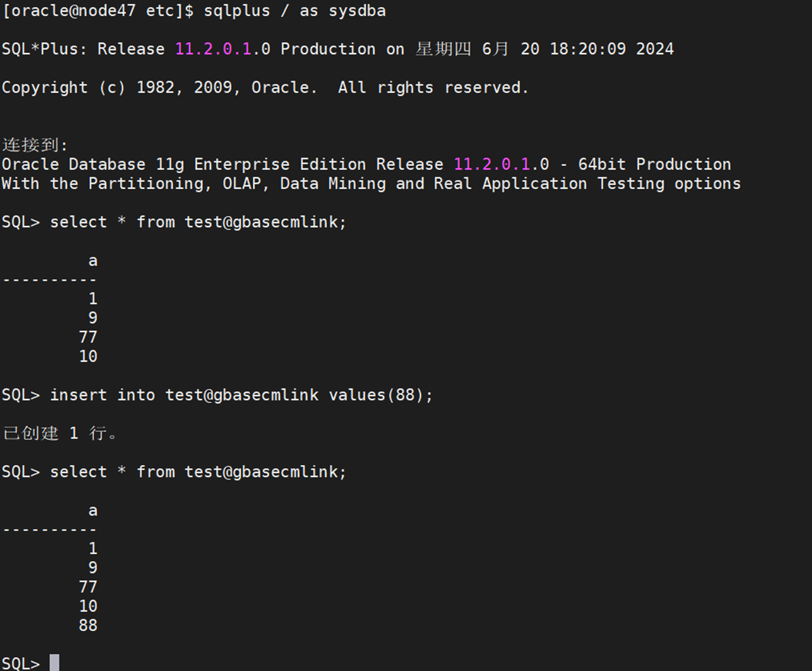Click the value 77 in the first result set
This screenshot has width=812, height=671.
coord(88,337)
